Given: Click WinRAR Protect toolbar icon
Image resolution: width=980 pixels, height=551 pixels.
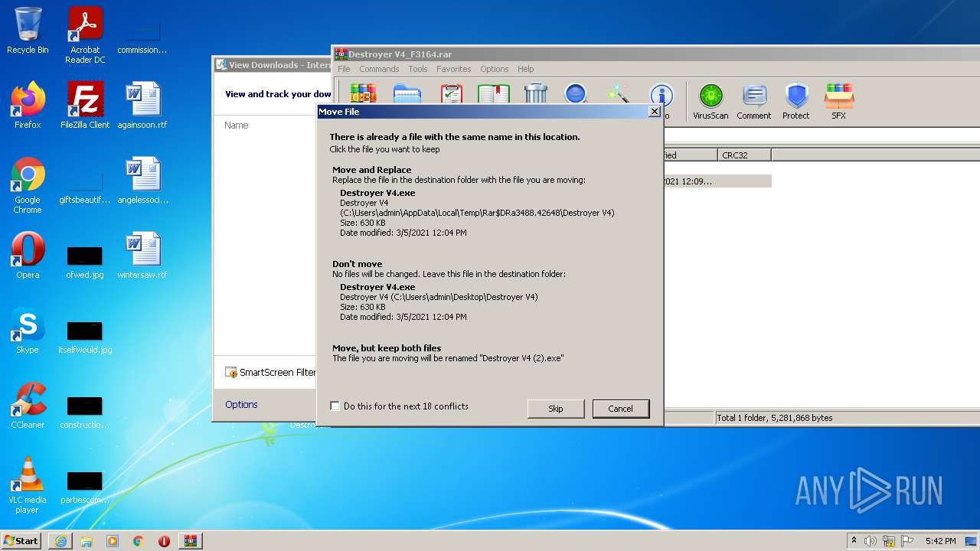Looking at the screenshot, I should 796,102.
